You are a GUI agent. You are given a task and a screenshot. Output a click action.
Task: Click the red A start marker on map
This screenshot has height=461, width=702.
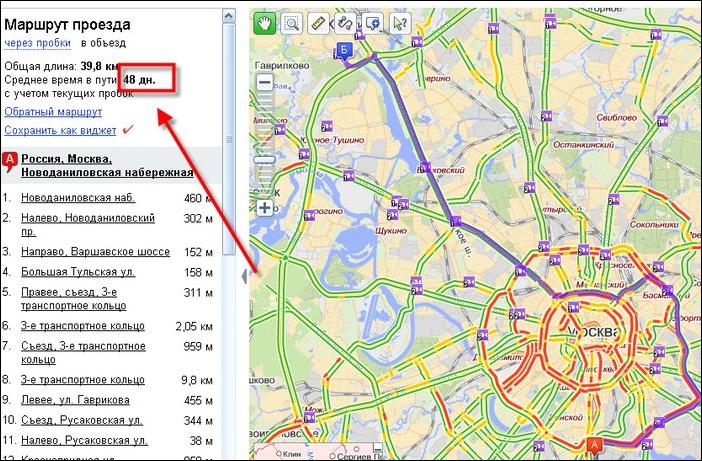pos(596,445)
